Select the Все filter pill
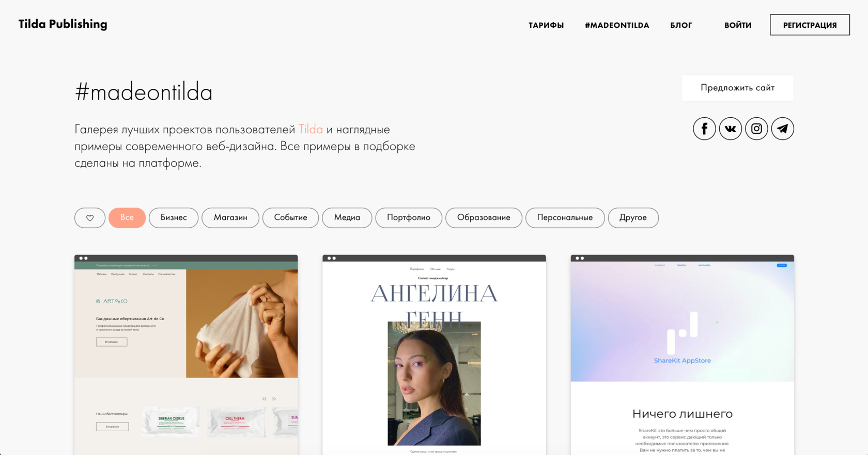Viewport: 868px width, 455px height. click(127, 218)
